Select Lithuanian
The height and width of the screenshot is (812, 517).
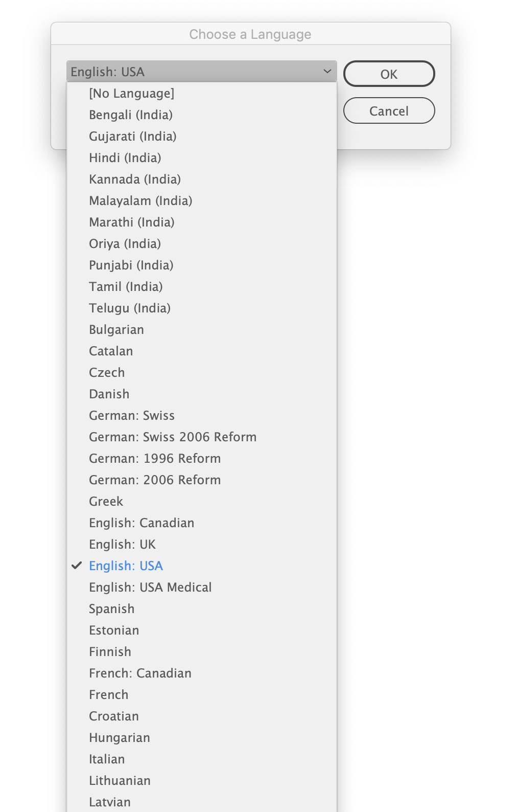pos(120,780)
